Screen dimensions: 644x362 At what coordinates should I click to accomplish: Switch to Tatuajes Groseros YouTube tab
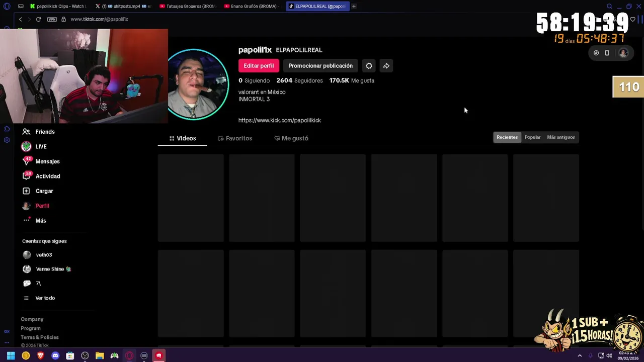point(188,6)
